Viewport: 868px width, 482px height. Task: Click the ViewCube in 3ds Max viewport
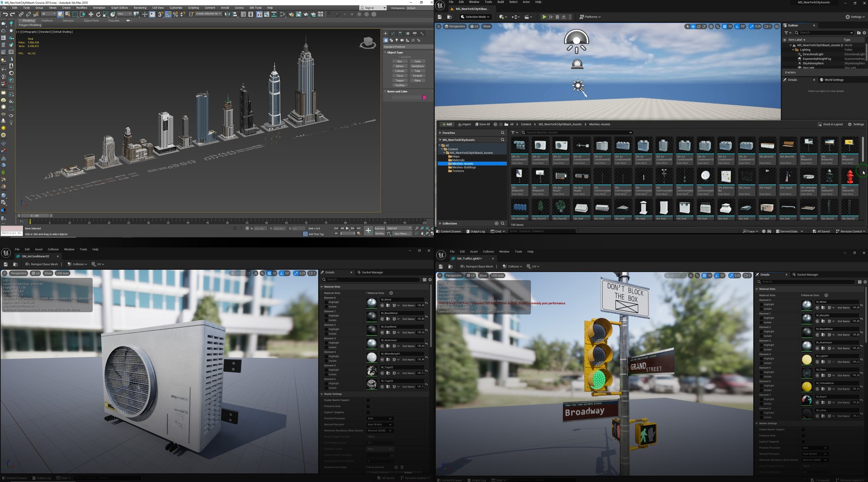click(x=368, y=43)
